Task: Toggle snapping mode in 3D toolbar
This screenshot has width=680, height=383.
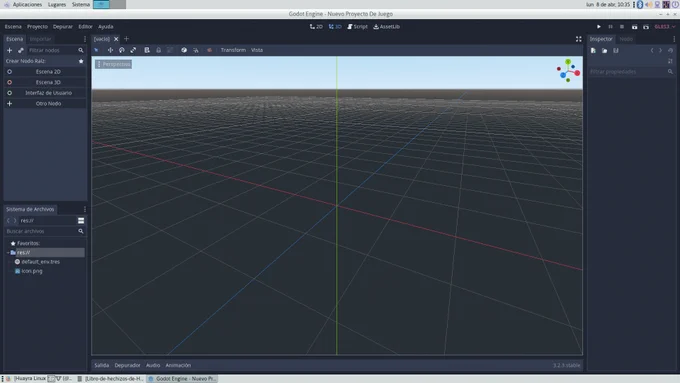Action: (196, 50)
